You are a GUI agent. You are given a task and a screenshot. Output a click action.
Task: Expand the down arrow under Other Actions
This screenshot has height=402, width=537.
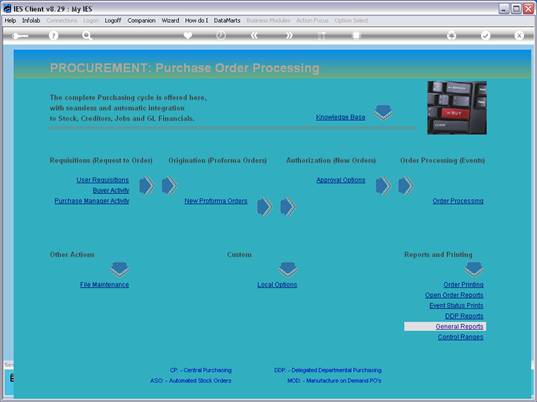coord(120,269)
